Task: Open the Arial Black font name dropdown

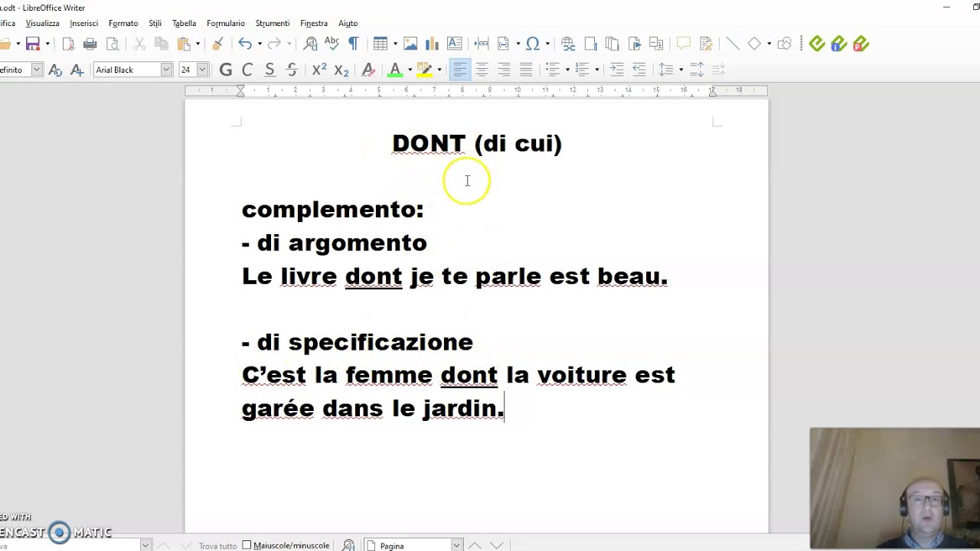Action: tap(166, 70)
